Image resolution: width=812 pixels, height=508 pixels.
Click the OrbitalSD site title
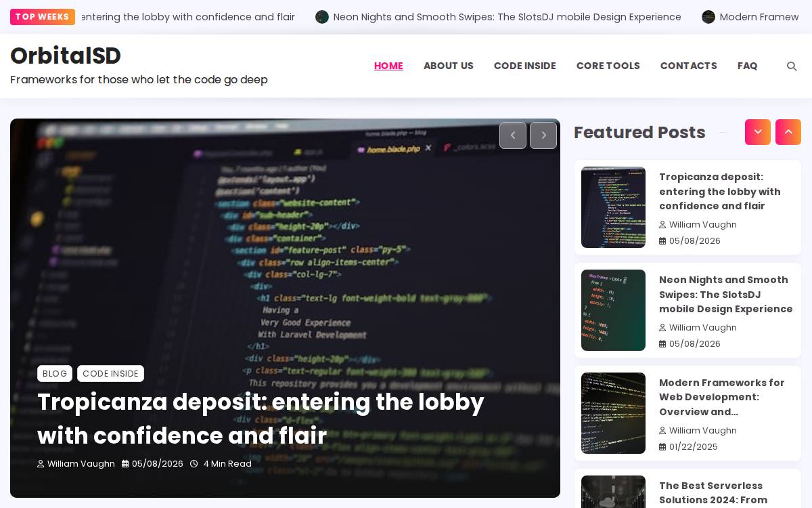tap(66, 56)
